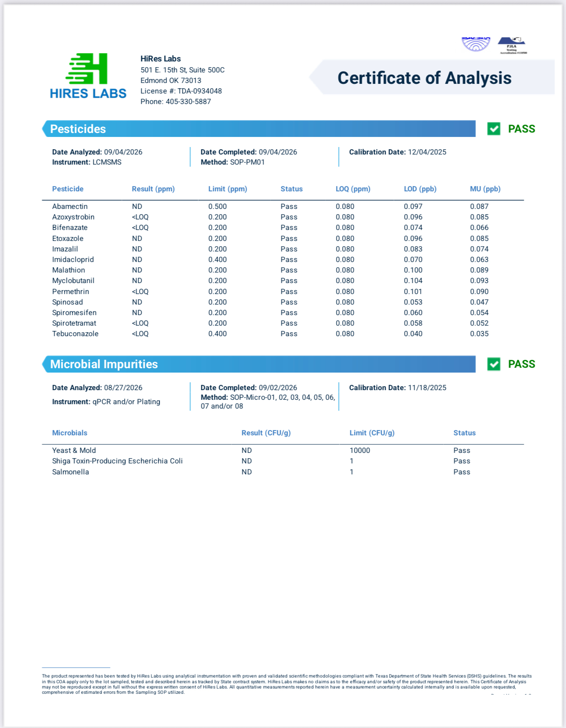Viewport: 566px width, 728px height.
Task: Click the Myclobutanil limit value
Action: point(218,281)
